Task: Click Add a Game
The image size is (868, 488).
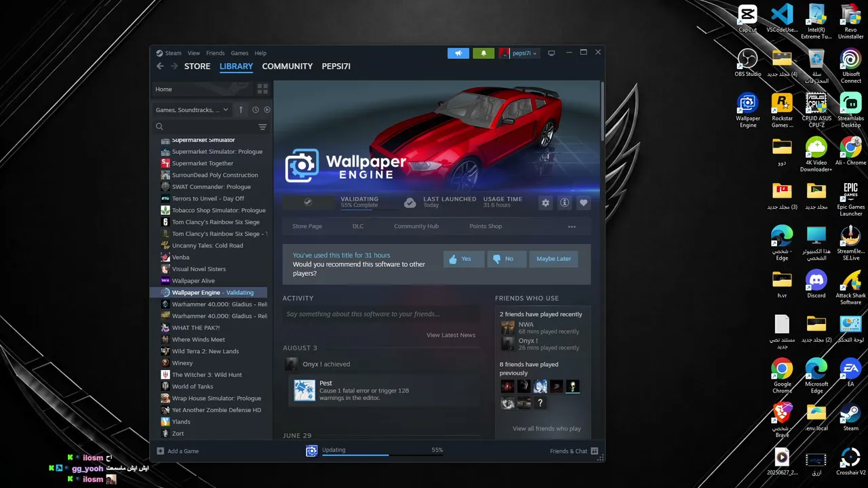Action: point(178,451)
